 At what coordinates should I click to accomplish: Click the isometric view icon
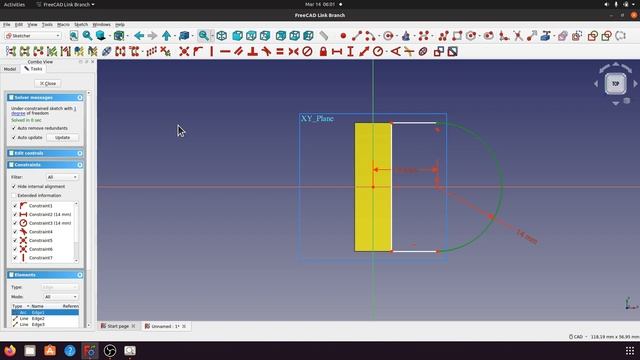(222, 36)
